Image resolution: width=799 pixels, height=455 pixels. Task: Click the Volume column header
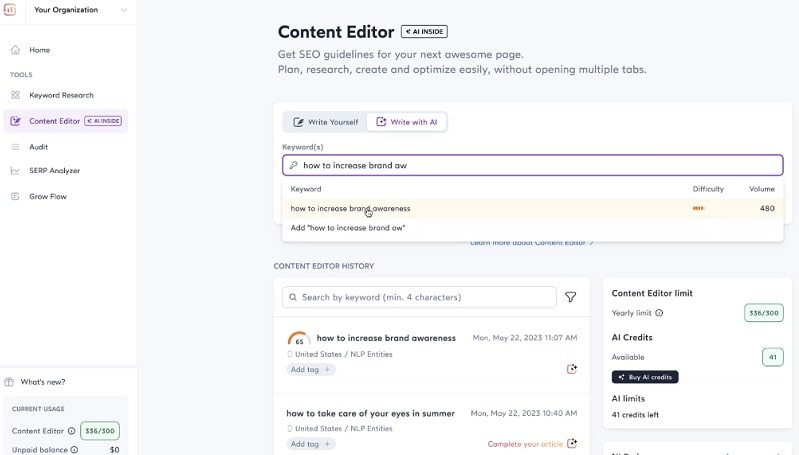click(762, 189)
